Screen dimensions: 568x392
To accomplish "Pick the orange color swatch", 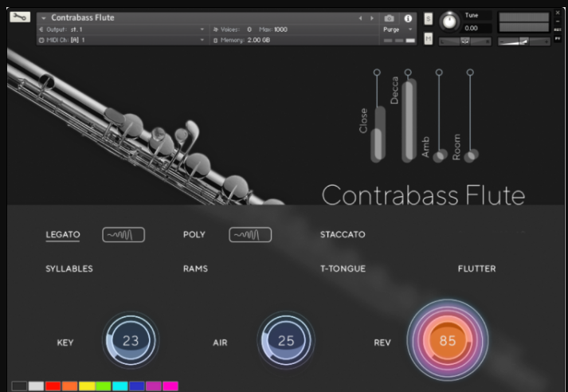I will [x=69, y=386].
